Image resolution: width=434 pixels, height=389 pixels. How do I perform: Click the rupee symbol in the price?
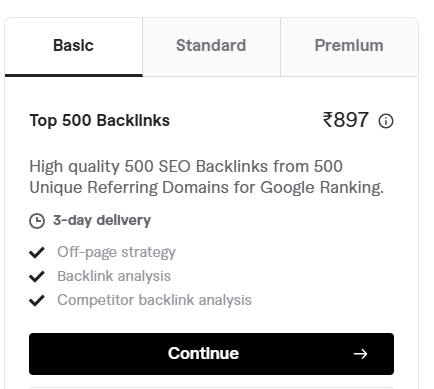327,120
